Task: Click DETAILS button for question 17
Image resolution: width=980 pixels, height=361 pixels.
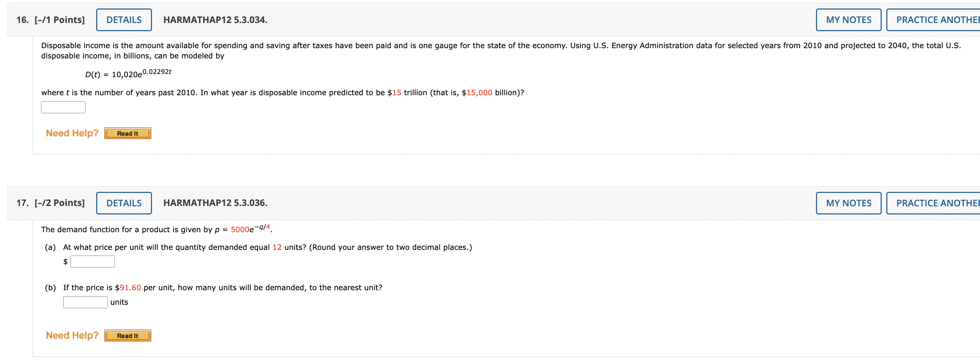Action: pos(124,203)
